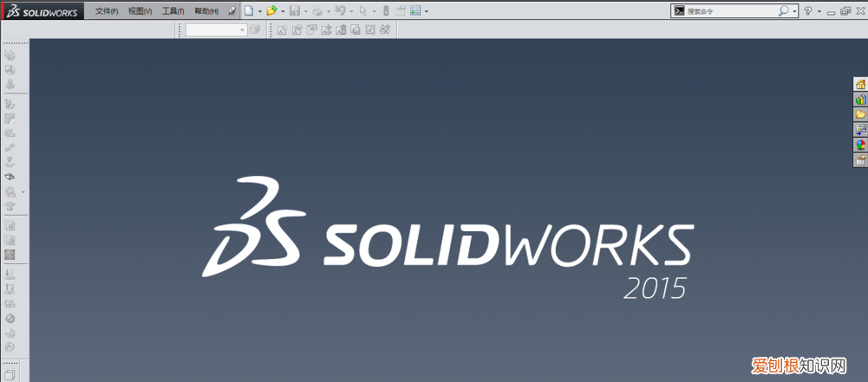
Task: Click the pushpin to pin menu bar
Action: pos(232,11)
